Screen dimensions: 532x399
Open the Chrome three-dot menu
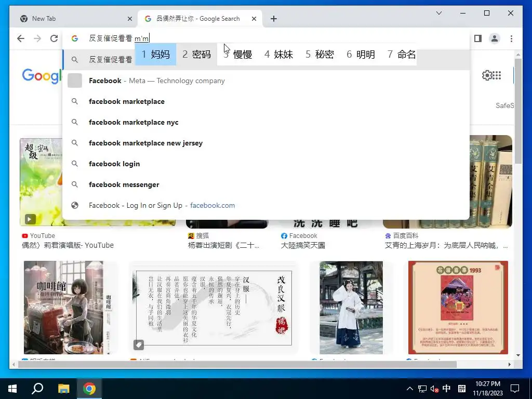coord(511,38)
